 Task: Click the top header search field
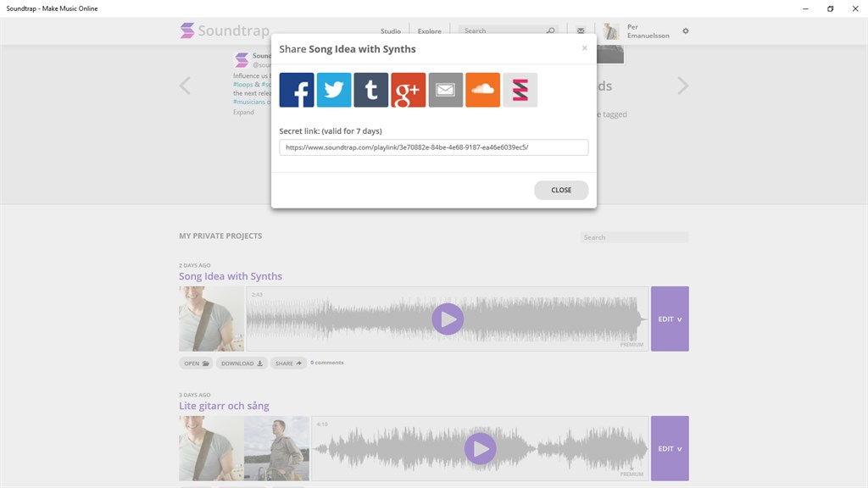[509, 30]
